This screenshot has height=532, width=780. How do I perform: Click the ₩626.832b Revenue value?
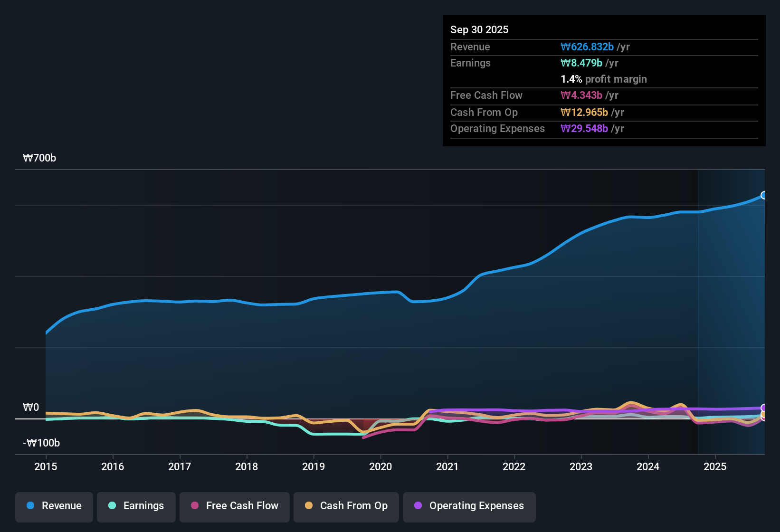point(587,47)
